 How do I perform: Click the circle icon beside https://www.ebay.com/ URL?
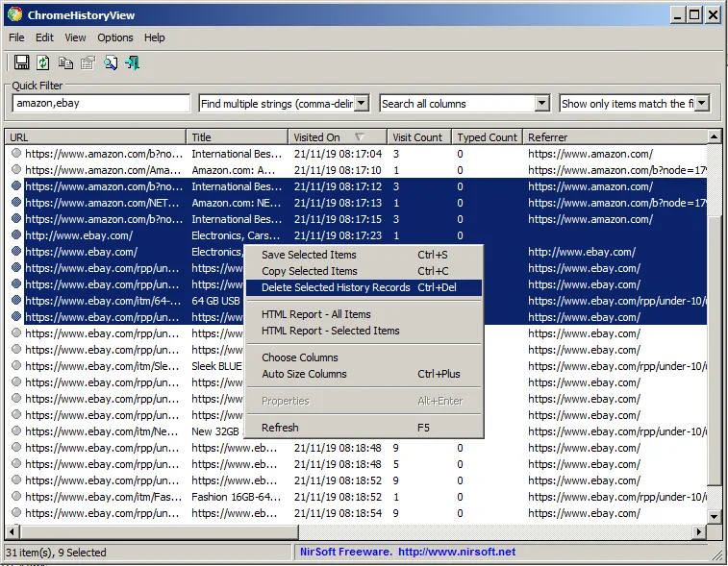(16, 251)
